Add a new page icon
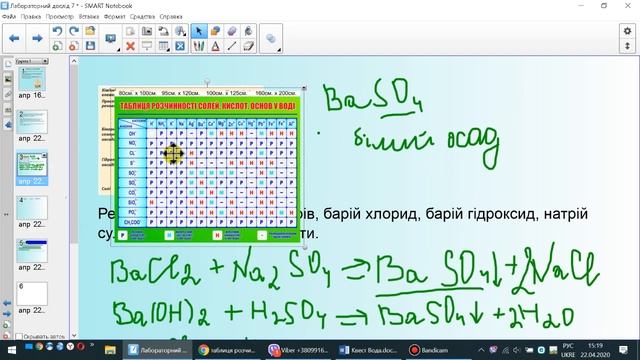 (58, 46)
